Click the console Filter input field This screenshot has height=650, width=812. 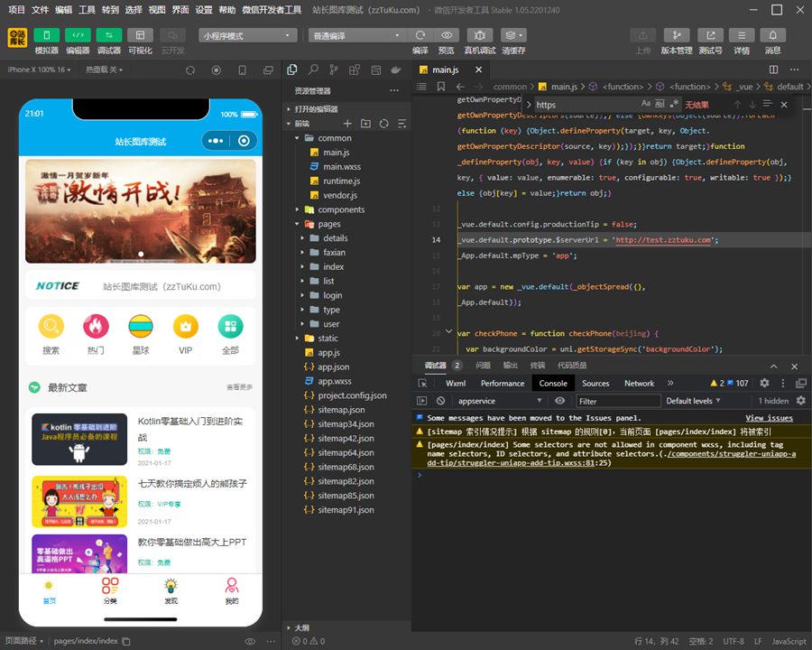(x=616, y=401)
